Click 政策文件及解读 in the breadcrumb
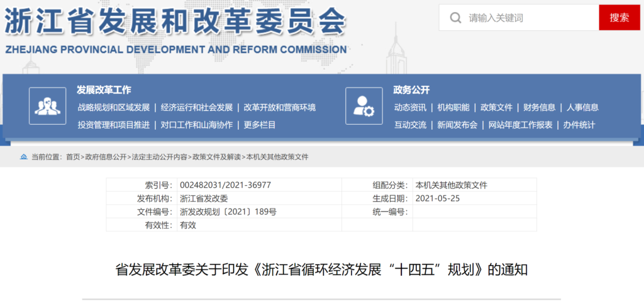The image size is (644, 303). (217, 157)
